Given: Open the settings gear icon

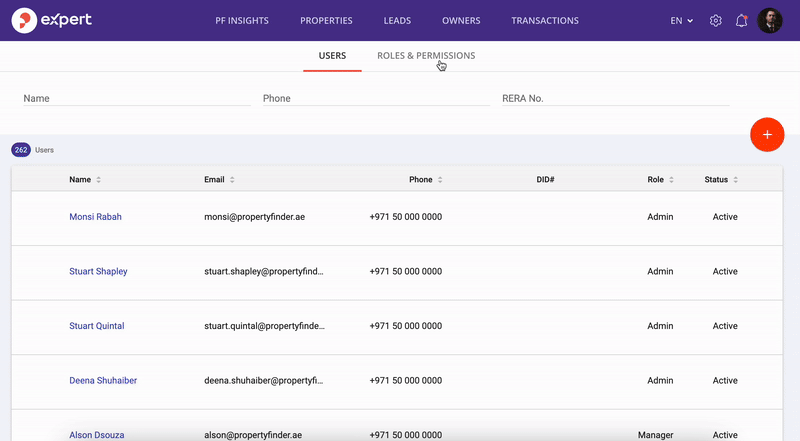Looking at the screenshot, I should coord(716,21).
